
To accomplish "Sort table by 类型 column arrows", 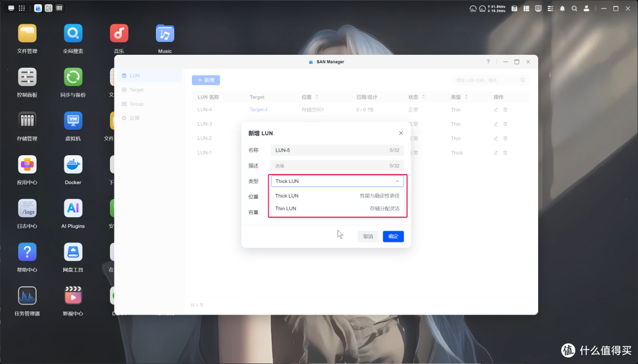I will tap(466, 97).
